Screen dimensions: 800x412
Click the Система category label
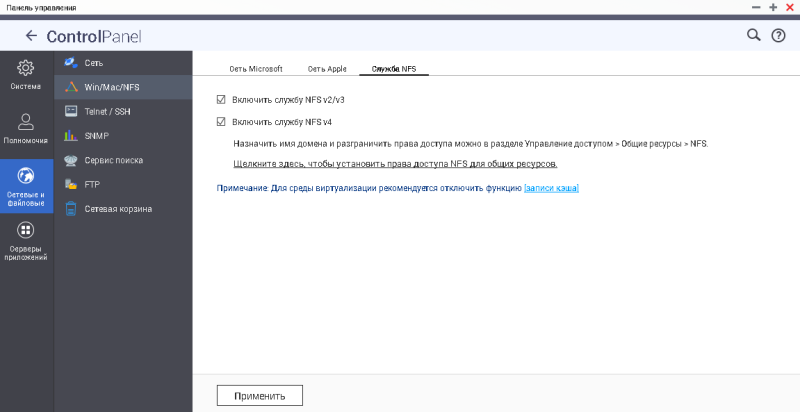pyautogui.click(x=26, y=87)
